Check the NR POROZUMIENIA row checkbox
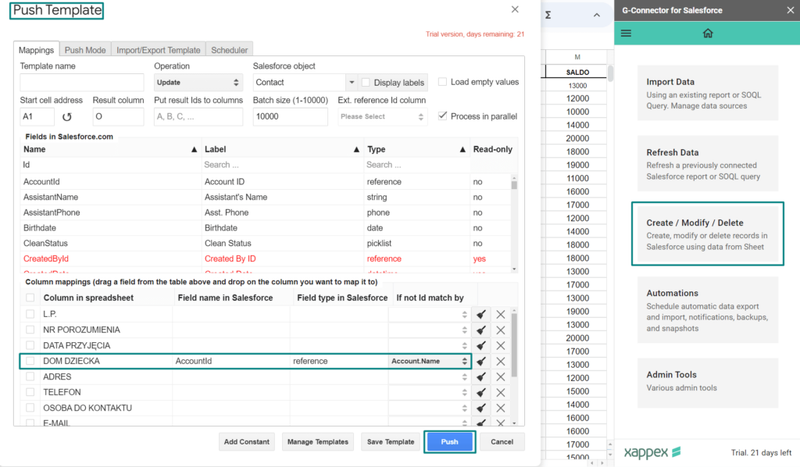Image resolution: width=800 pixels, height=467 pixels. click(30, 330)
